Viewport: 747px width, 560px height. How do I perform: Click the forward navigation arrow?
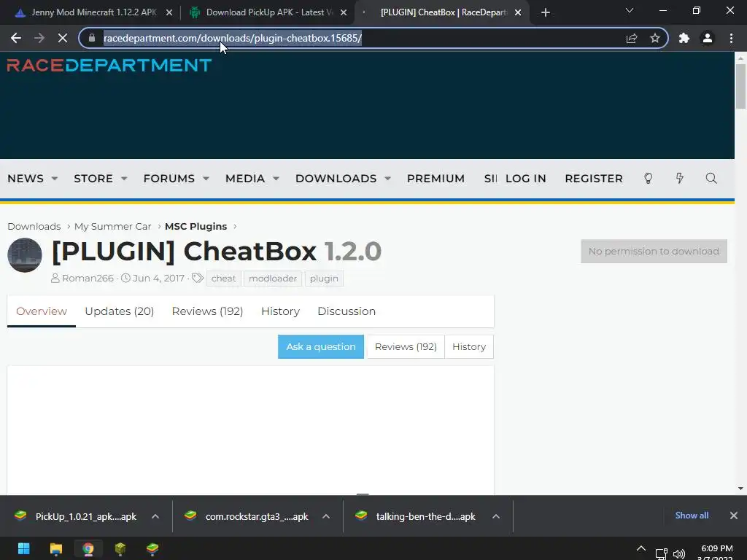(x=39, y=38)
